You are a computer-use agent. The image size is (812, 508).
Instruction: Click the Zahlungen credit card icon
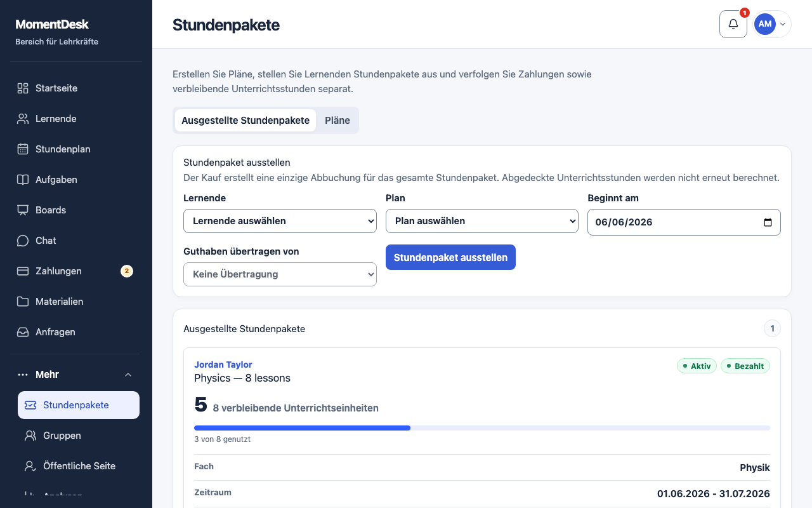(23, 271)
